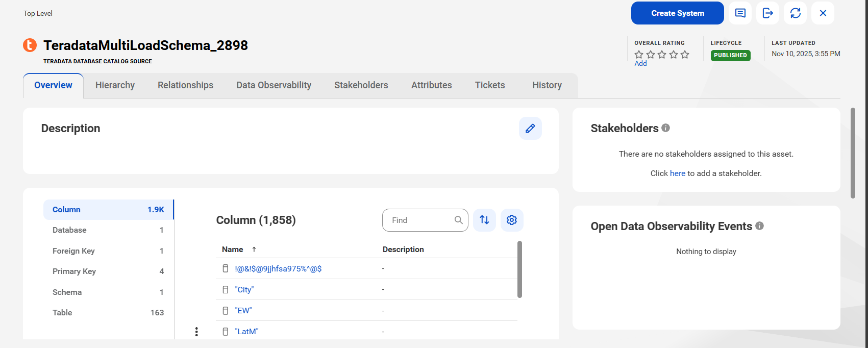Switch to the Hierarchy tab
Image resolution: width=868 pixels, height=348 pixels.
tap(115, 85)
